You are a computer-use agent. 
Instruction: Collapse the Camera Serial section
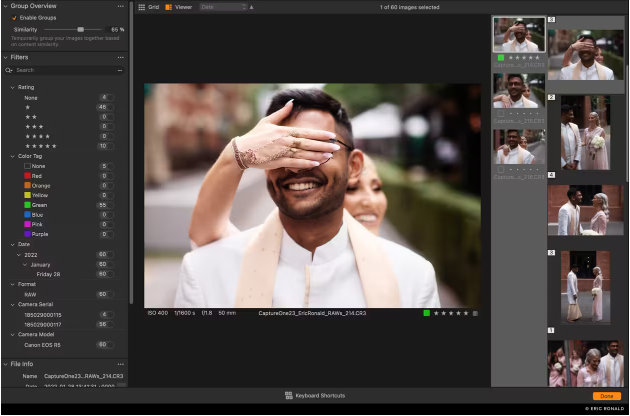13,305
